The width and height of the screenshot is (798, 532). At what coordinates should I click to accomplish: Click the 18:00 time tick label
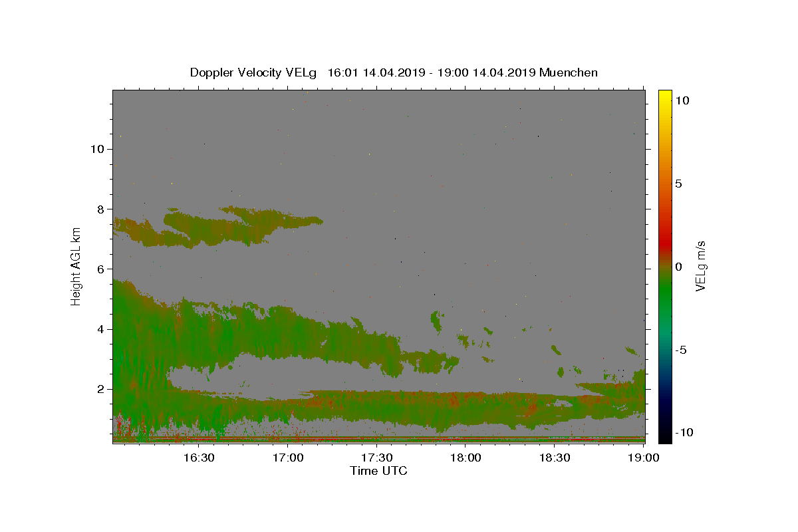466,458
